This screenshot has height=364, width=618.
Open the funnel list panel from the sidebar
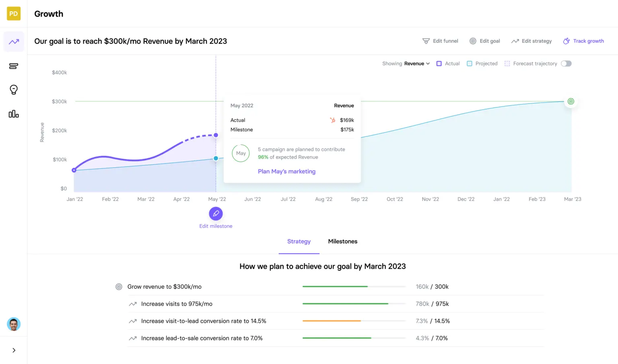point(13,66)
